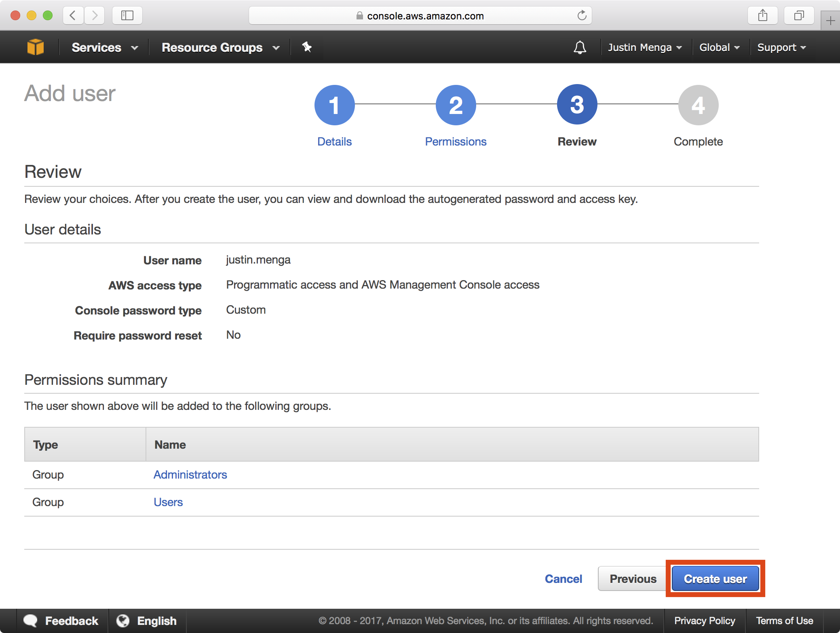Click the Group type in Users row
This screenshot has width=840, height=633.
coord(48,502)
